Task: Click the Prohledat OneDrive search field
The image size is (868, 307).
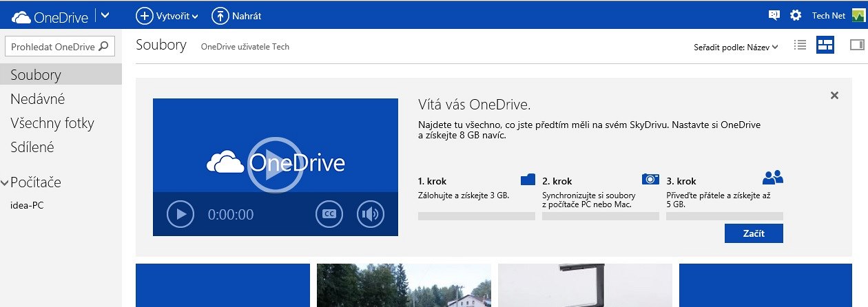Action: click(60, 47)
